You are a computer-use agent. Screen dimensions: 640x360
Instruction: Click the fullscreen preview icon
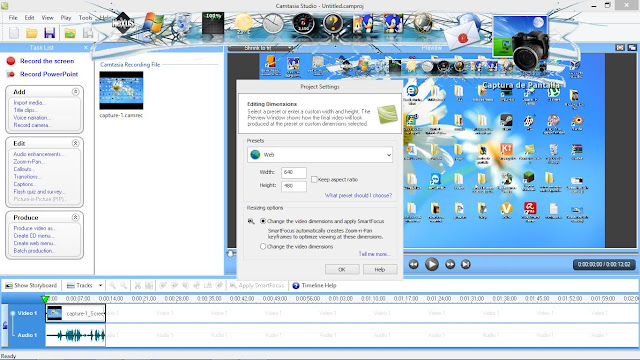pos(620,48)
